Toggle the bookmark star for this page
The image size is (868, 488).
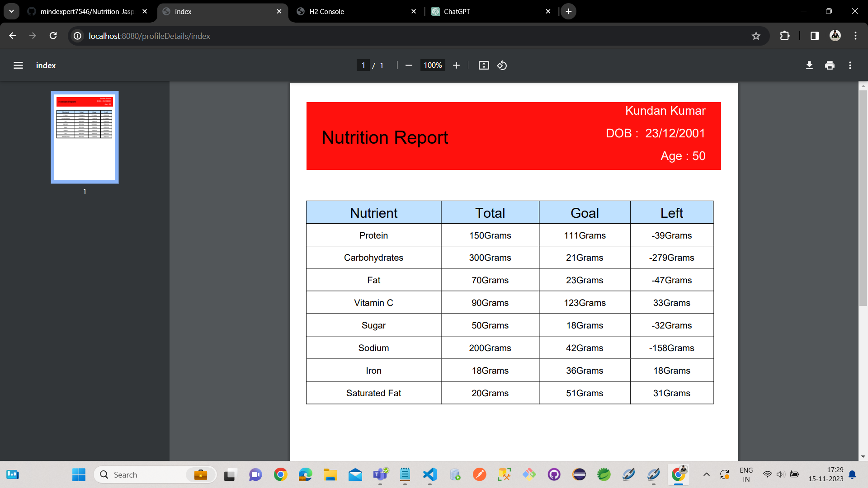pyautogui.click(x=756, y=36)
